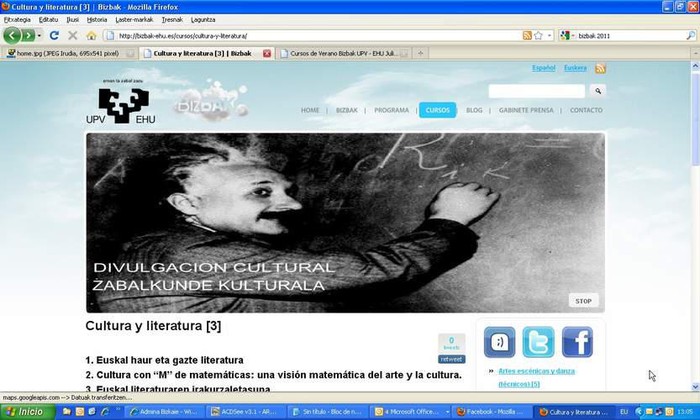
Task: Stop loading the page
Action: pyautogui.click(x=73, y=35)
